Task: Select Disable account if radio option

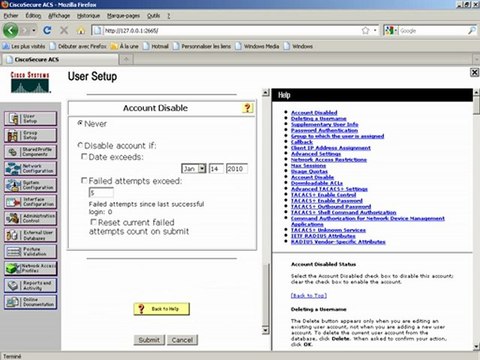Action: coord(80,145)
